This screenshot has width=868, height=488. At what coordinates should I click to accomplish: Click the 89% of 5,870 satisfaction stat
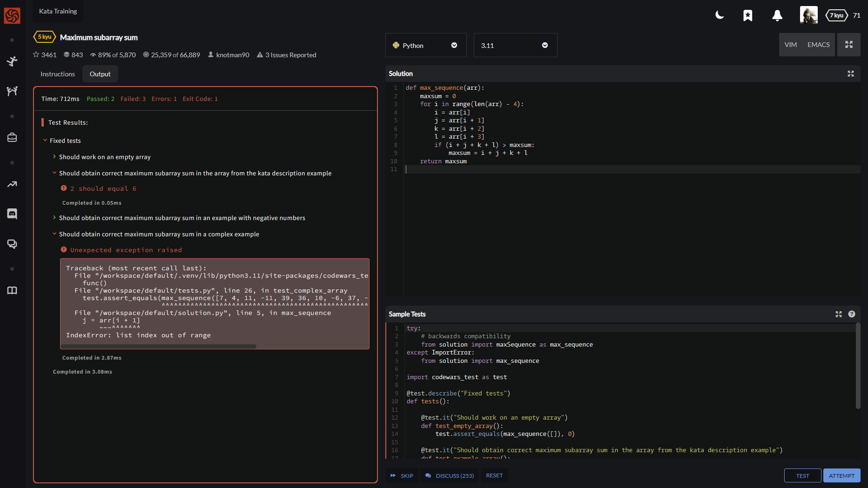click(113, 55)
